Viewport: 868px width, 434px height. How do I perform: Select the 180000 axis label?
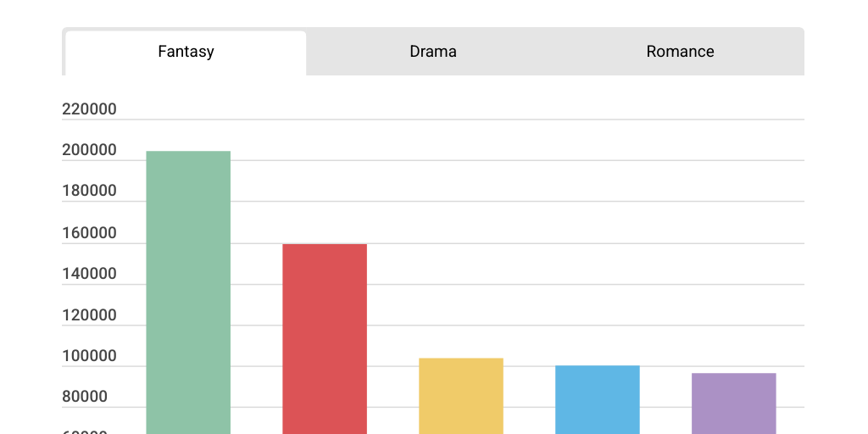click(89, 191)
